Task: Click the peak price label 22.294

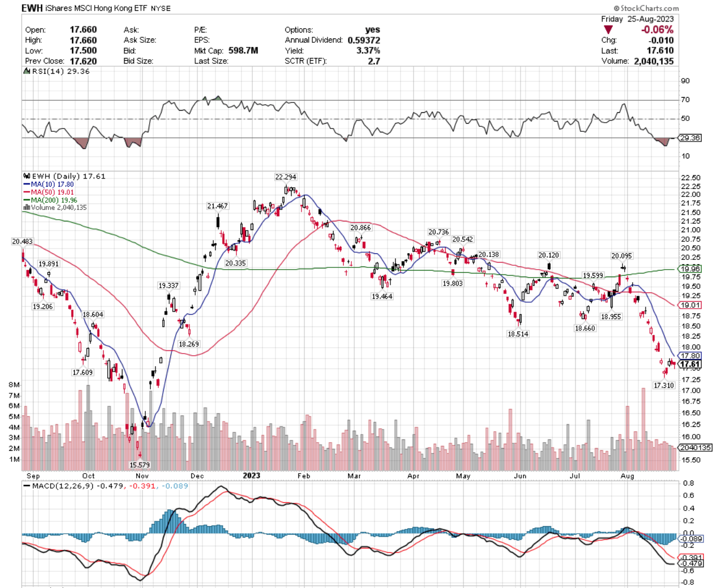Action: [286, 177]
